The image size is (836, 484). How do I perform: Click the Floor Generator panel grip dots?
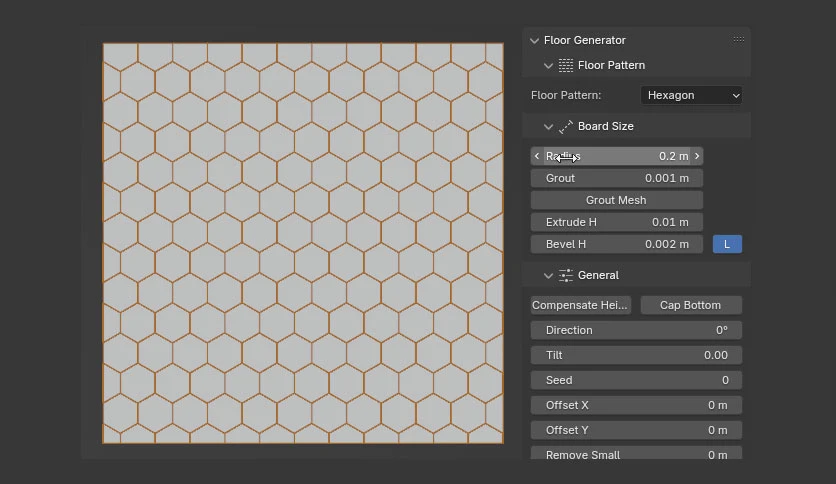pyautogui.click(x=738, y=39)
